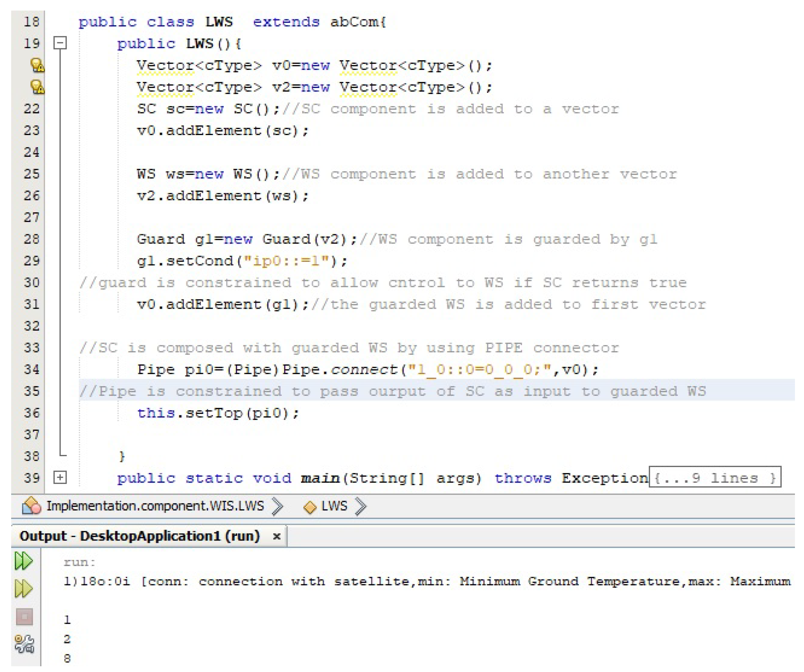Expand the collapsed '{...9 lines }' block

(x=714, y=478)
